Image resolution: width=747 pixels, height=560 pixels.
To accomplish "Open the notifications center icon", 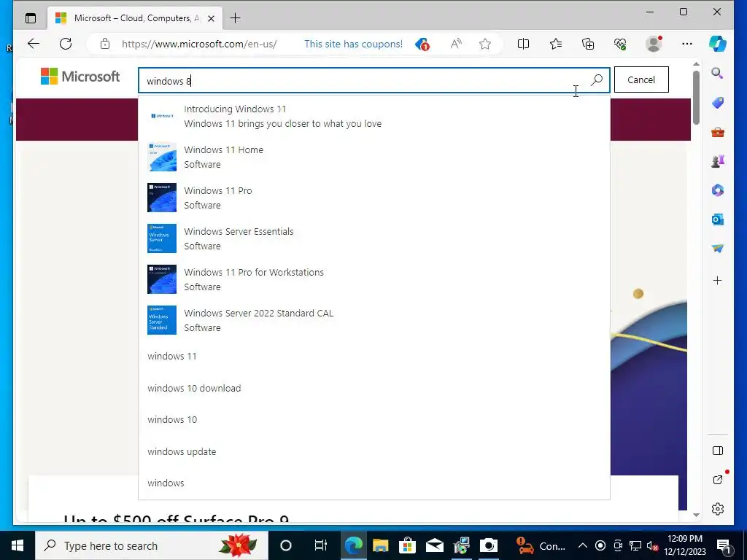I will [724, 545].
